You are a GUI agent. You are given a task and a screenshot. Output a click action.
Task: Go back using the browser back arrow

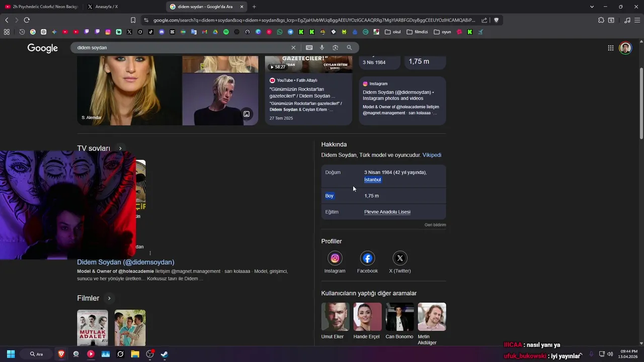pyautogui.click(x=7, y=20)
